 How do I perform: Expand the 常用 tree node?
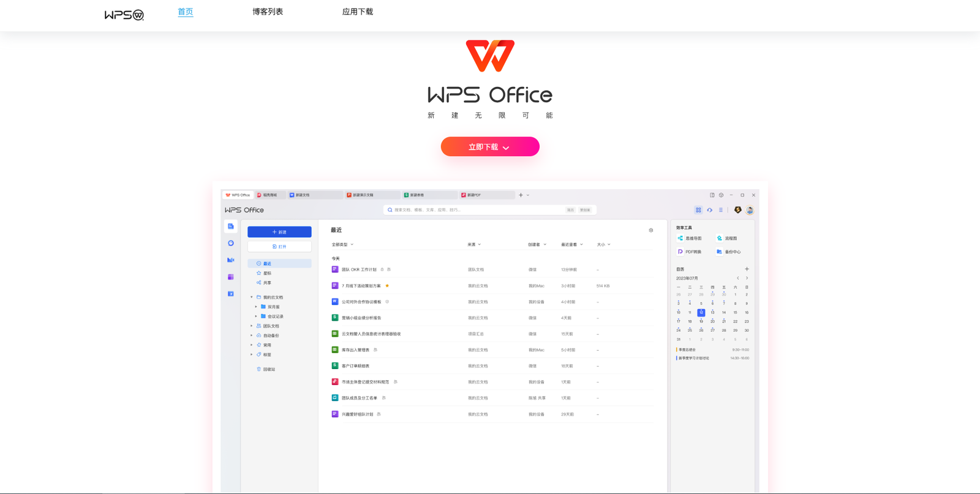tap(252, 345)
